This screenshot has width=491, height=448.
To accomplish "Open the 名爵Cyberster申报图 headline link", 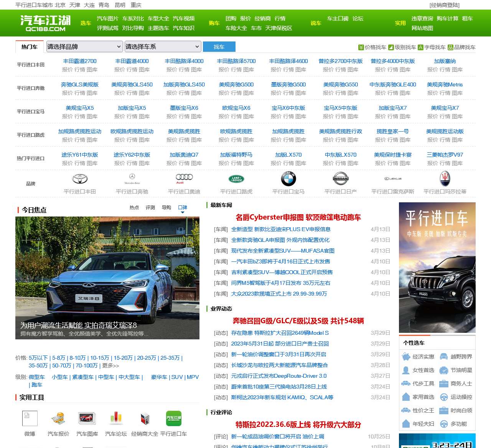I will 298,217.
